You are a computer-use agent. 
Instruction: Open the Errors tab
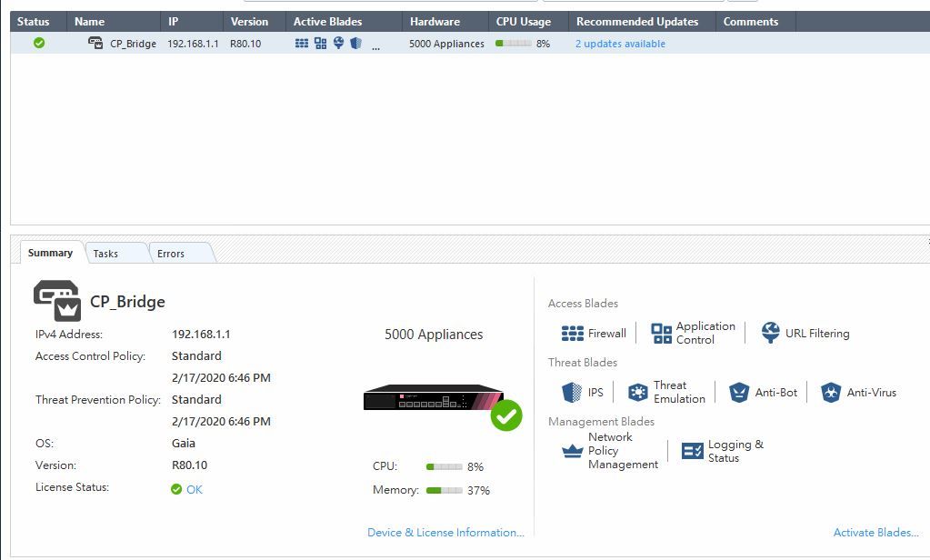[171, 254]
